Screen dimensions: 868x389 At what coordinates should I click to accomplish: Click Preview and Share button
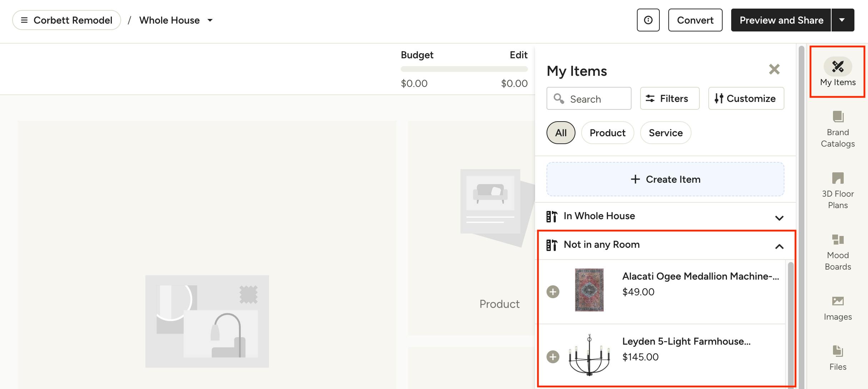coord(781,20)
